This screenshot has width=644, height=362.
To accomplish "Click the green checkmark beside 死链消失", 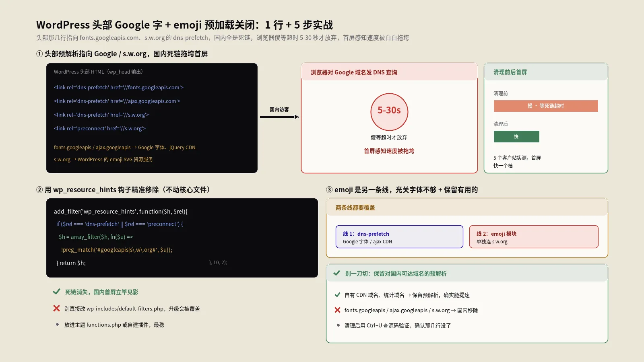I will point(56,292).
